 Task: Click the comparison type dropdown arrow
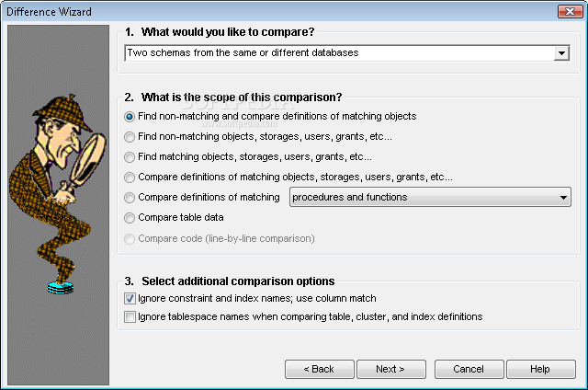tap(561, 53)
